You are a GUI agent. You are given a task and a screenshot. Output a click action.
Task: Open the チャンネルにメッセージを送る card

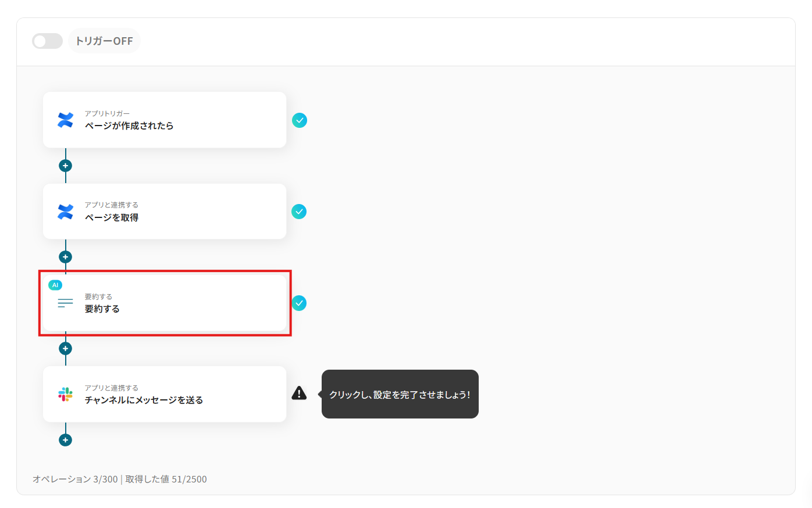click(x=165, y=394)
